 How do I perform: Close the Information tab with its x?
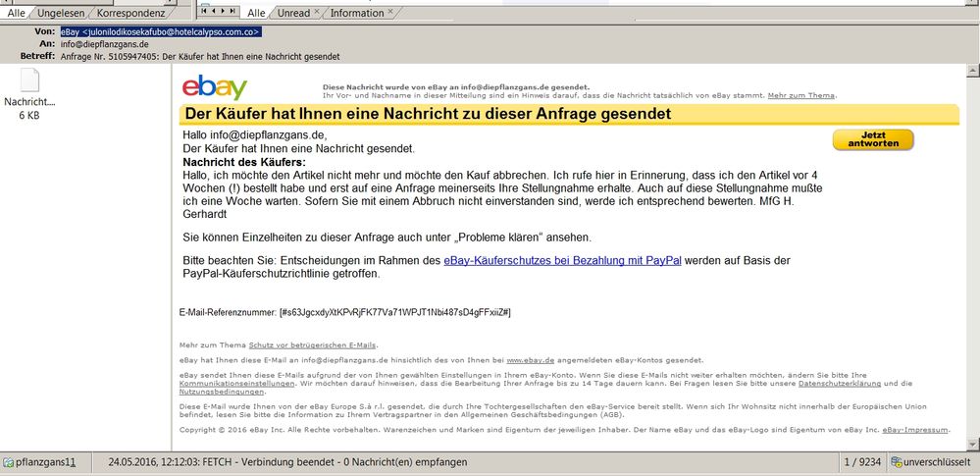pyautogui.click(x=390, y=12)
